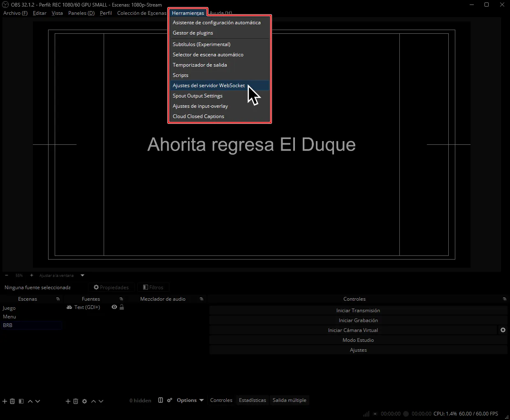This screenshot has width=510, height=420.
Task: Open source properties gear in Fuentes toolbar
Action: click(84, 401)
